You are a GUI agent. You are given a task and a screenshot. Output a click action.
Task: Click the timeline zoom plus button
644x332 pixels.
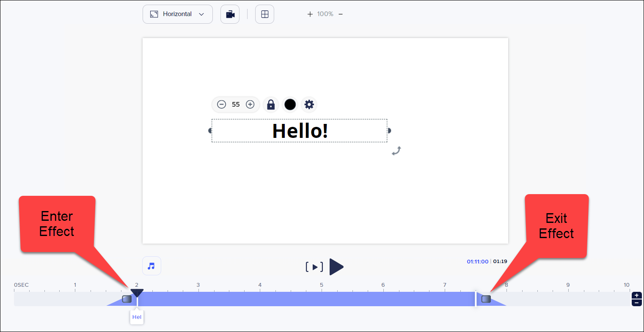click(x=637, y=296)
